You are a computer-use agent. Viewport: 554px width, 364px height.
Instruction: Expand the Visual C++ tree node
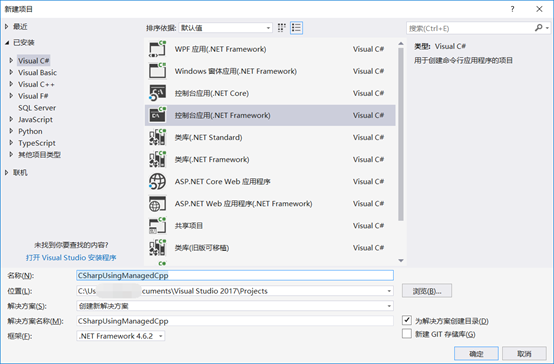pos(11,84)
